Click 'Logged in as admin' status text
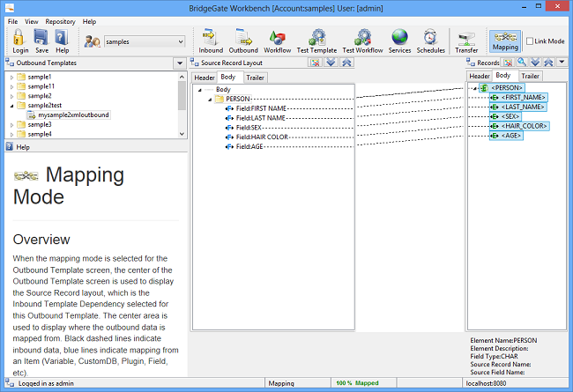This screenshot has height=392, width=573. coord(46,383)
